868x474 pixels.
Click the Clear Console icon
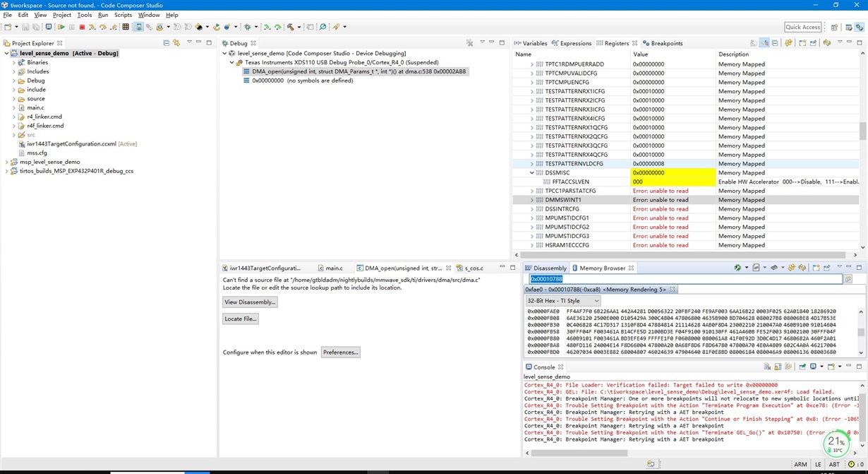767,367
